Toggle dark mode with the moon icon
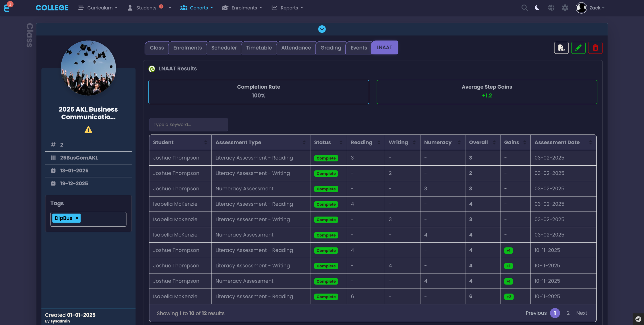The width and height of the screenshot is (644, 325). (x=537, y=8)
